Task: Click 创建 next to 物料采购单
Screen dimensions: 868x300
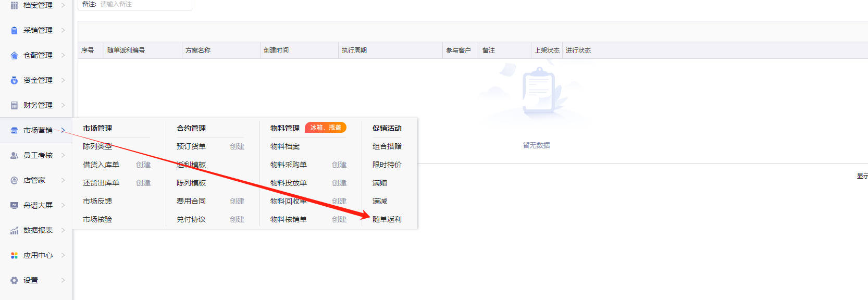Action: tap(339, 165)
